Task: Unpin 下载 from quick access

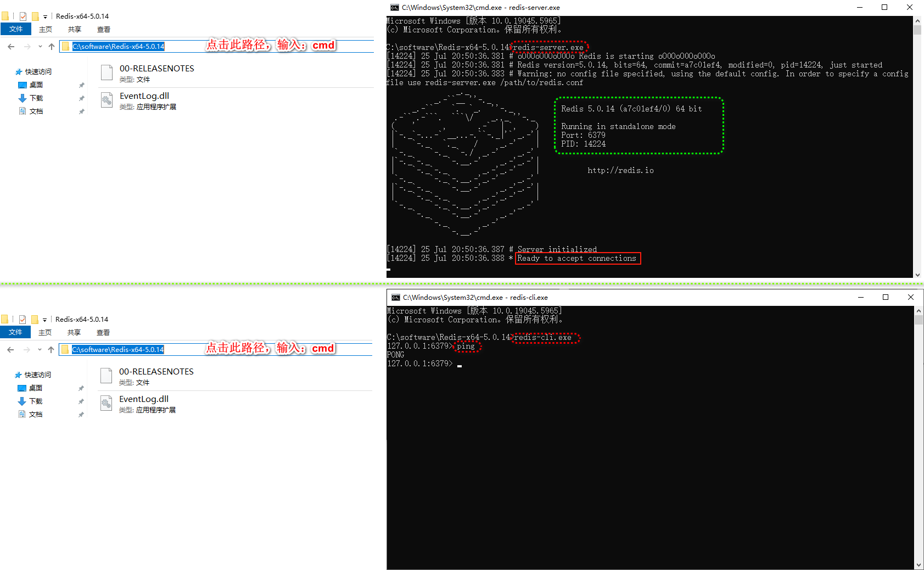Action: point(81,98)
